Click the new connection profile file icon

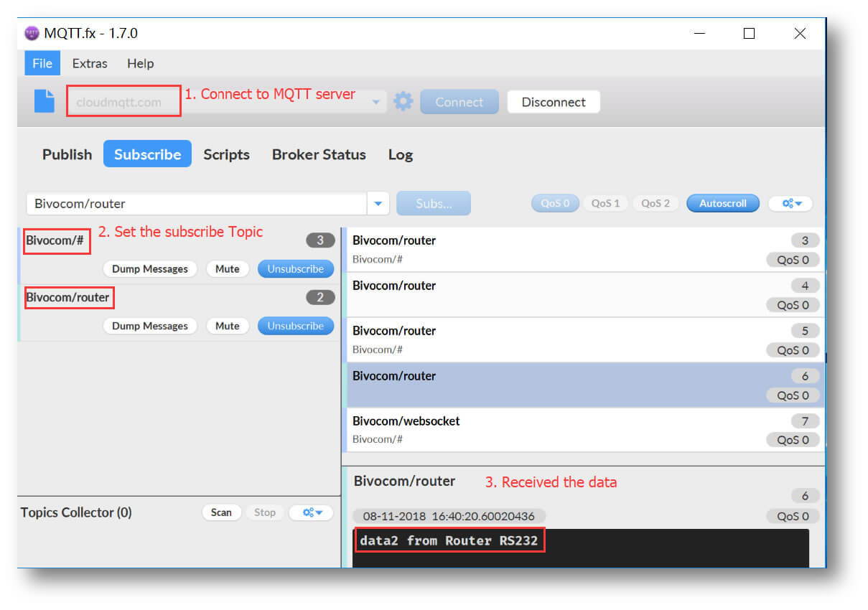[45, 101]
